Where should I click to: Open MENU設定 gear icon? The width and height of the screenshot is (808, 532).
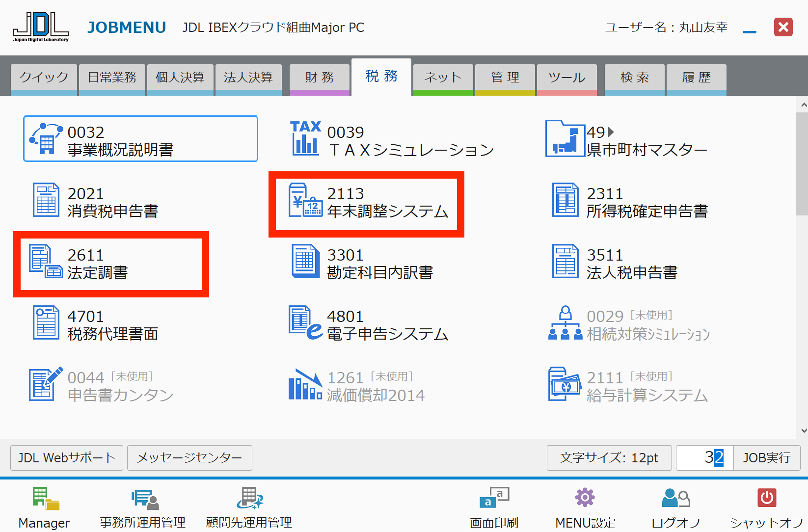click(585, 497)
